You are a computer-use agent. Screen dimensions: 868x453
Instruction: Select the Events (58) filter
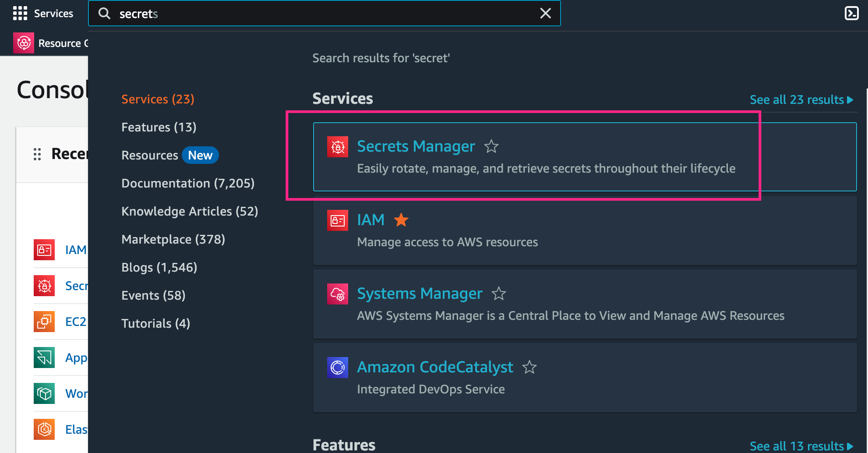pyautogui.click(x=153, y=296)
